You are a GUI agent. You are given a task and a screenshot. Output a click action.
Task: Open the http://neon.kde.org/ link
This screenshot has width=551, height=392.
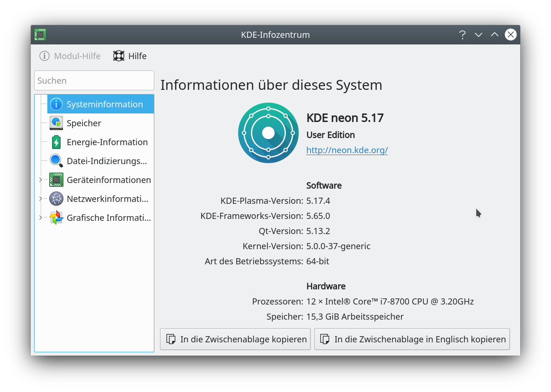click(347, 150)
